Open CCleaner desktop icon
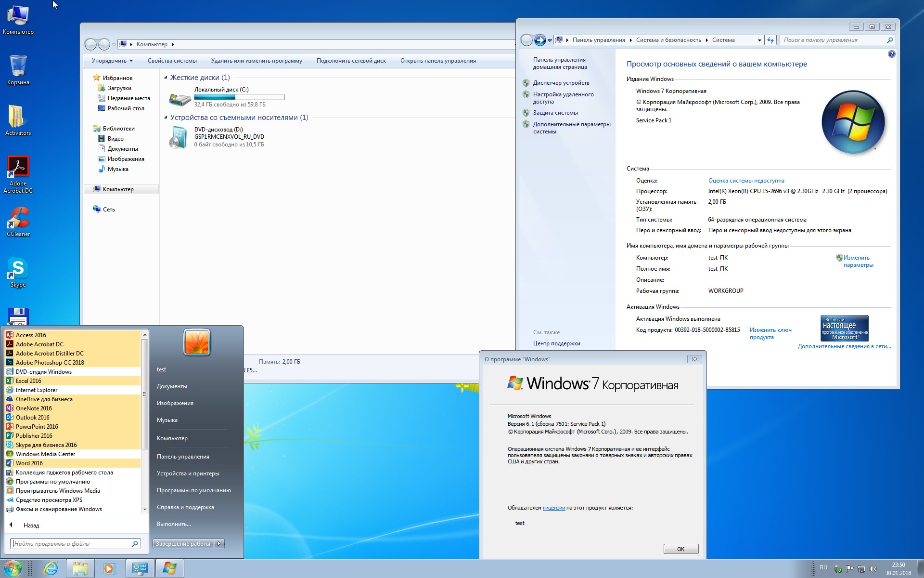 [x=18, y=218]
